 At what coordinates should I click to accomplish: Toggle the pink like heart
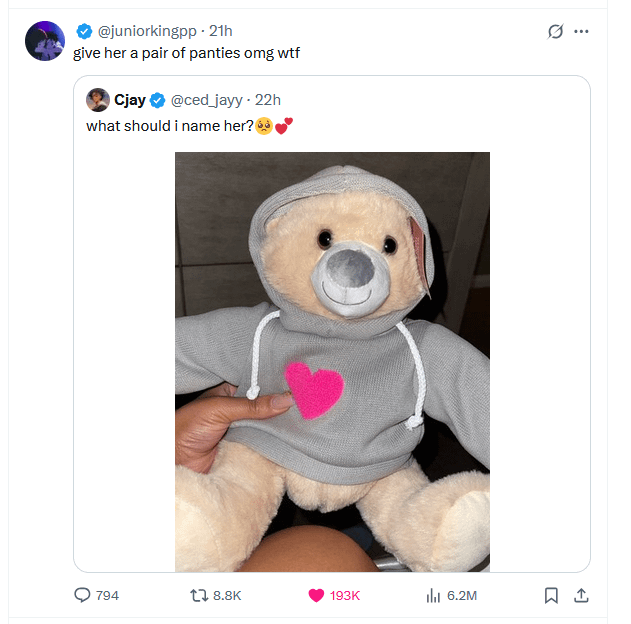316,595
